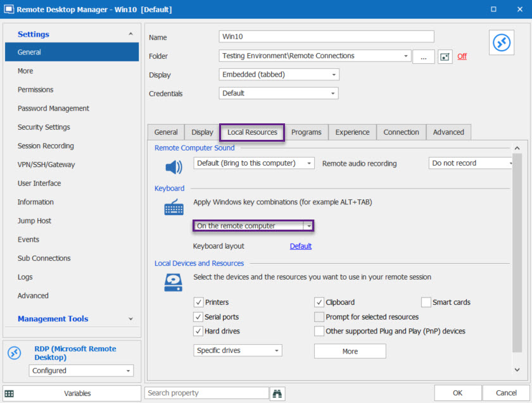Image resolution: width=532 pixels, height=403 pixels.
Task: Click the keyboard icon in Keyboard section
Action: pyautogui.click(x=174, y=208)
